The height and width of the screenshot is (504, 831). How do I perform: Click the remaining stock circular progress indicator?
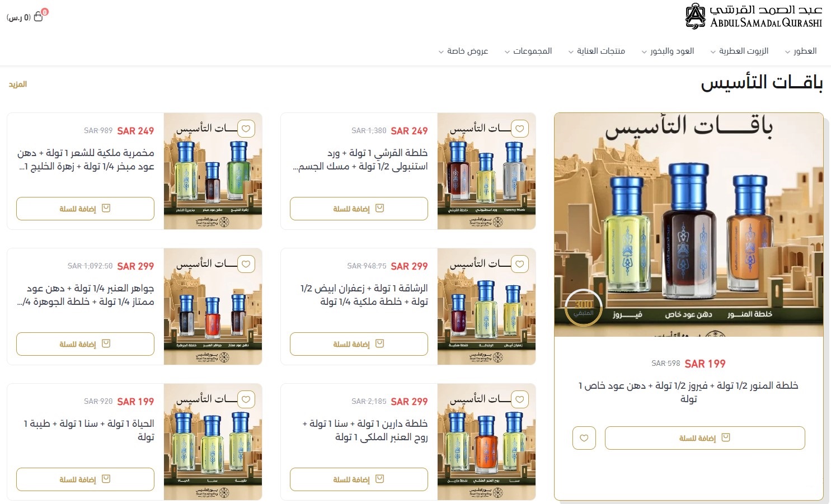pyautogui.click(x=584, y=307)
